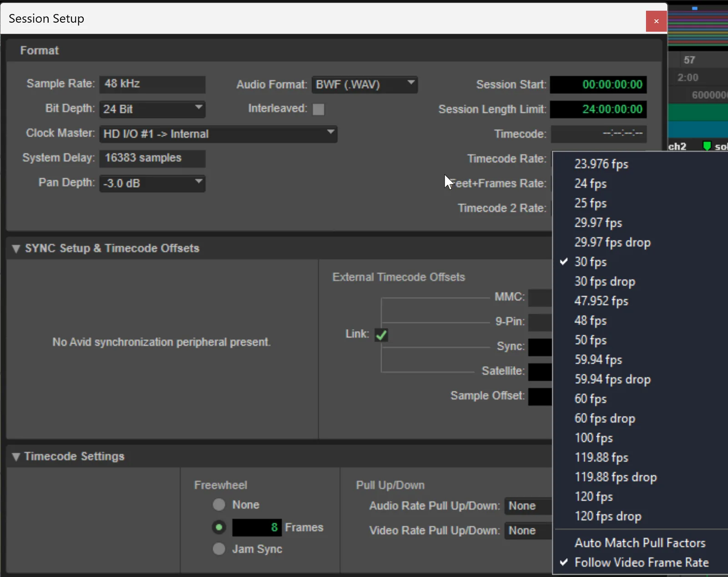
Task: Click the Sample Rate value field
Action: coord(152,84)
